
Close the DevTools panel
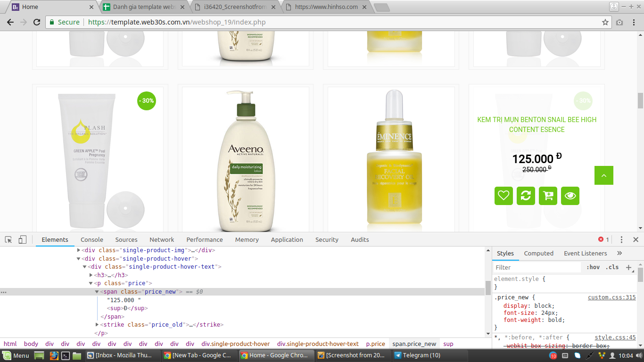click(636, 239)
